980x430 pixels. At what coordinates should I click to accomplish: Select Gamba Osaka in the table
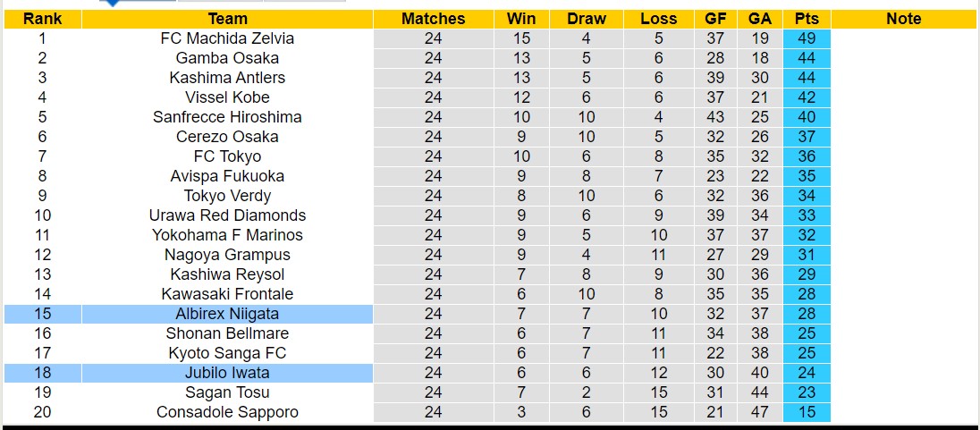point(227,58)
